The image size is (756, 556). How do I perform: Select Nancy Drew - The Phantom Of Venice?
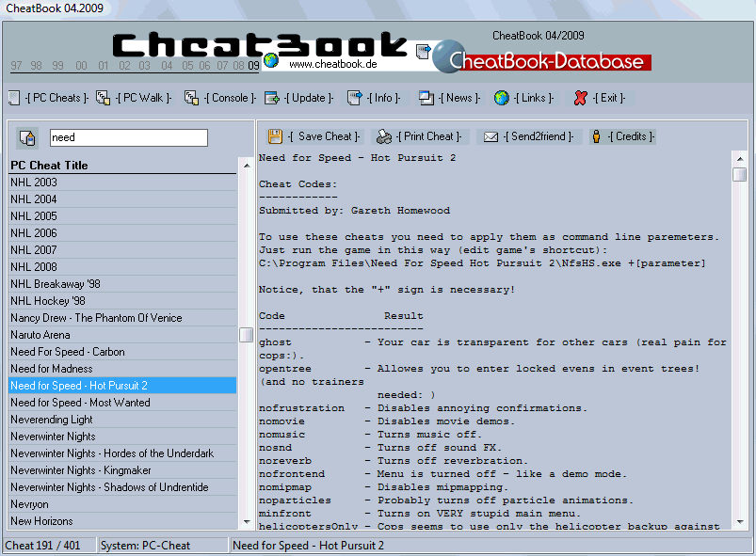click(x=123, y=318)
